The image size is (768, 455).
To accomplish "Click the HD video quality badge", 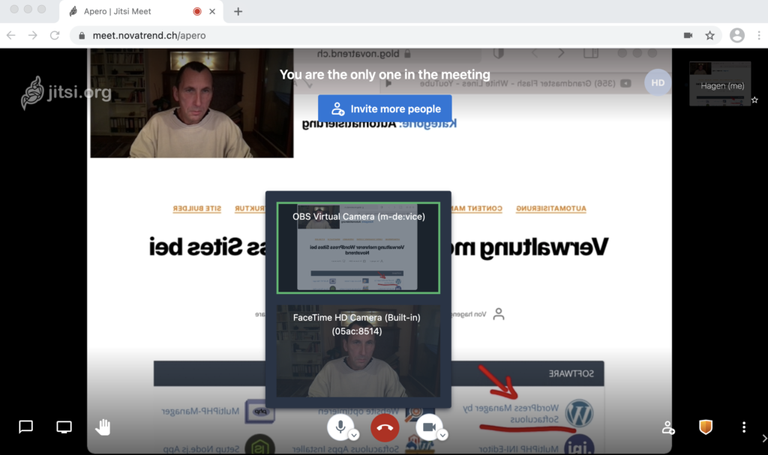I will (658, 83).
